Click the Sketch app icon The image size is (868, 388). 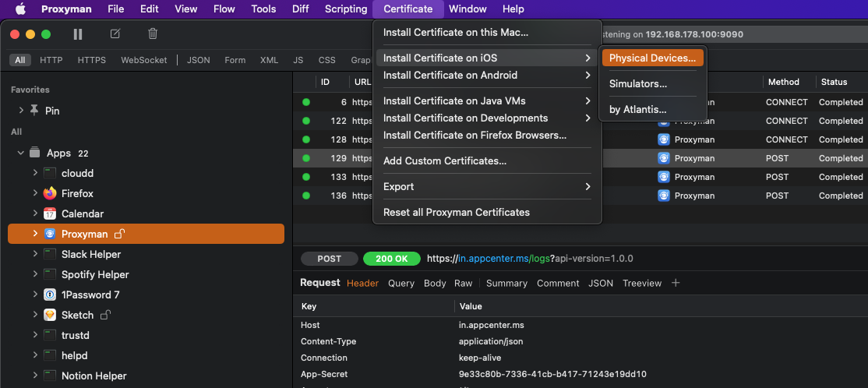(50, 315)
